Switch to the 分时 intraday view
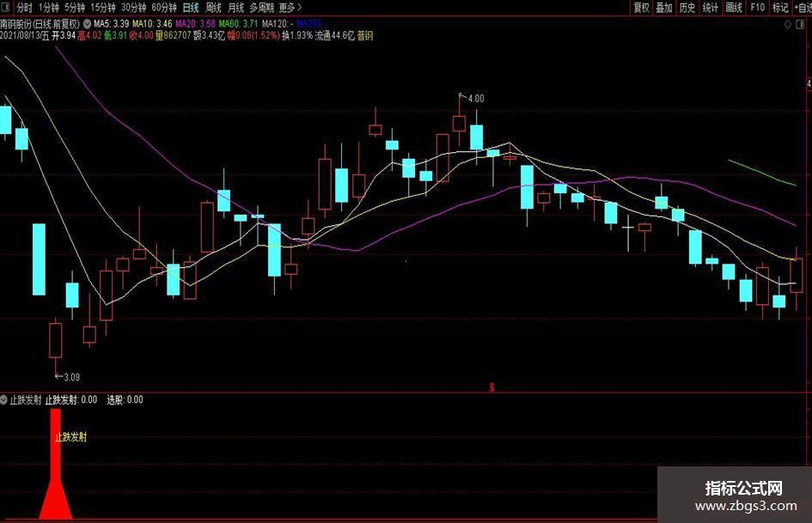The width and height of the screenshot is (812, 523). [24, 8]
